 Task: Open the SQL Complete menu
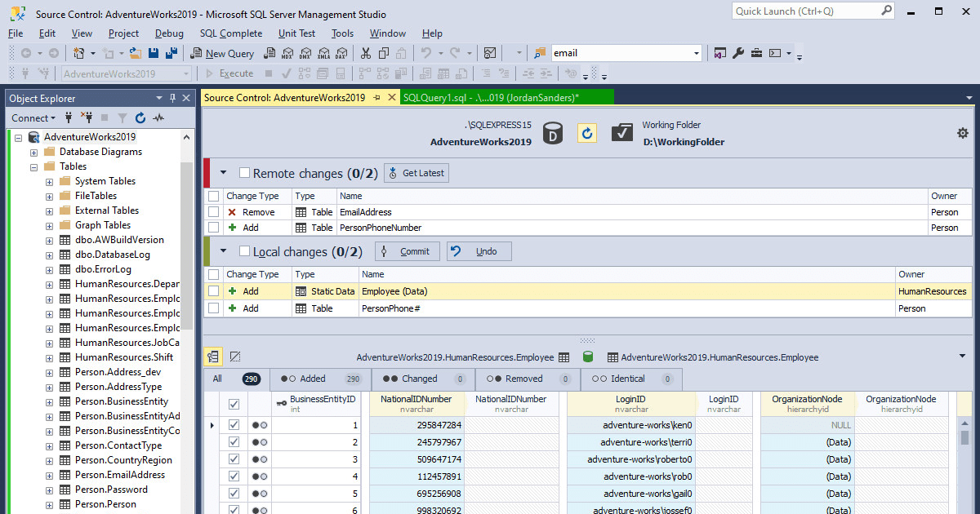tap(231, 33)
